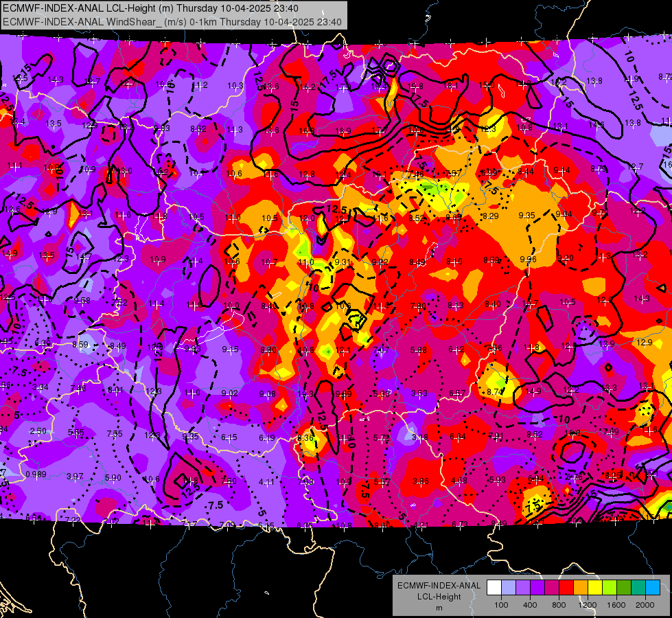Click the wind shear value '3.97'
This screenshot has width=672, height=618.
75,476
